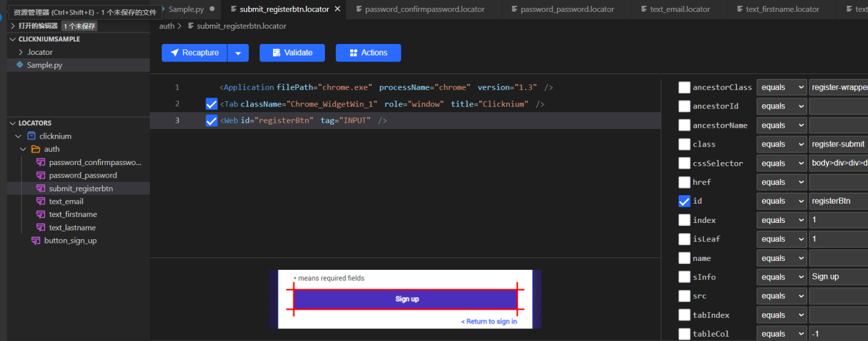Open the ancestorClass operator dropdown
Image resolution: width=868 pixels, height=341 pixels.
click(782, 87)
